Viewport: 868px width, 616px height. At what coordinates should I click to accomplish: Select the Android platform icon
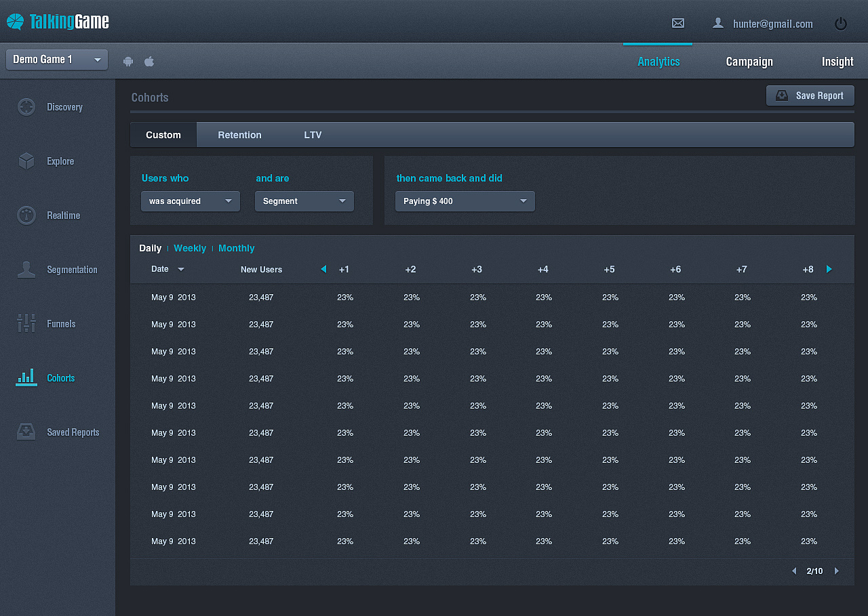(128, 62)
